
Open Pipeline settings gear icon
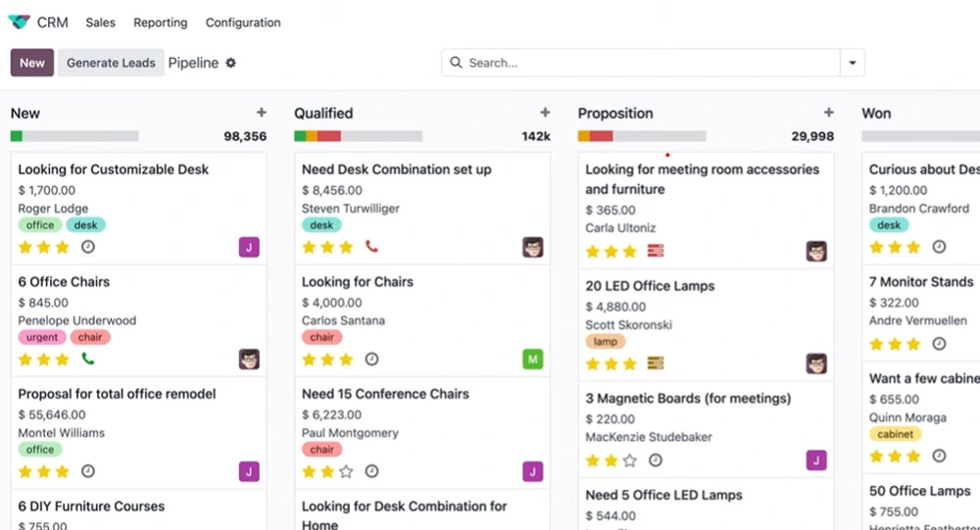230,63
